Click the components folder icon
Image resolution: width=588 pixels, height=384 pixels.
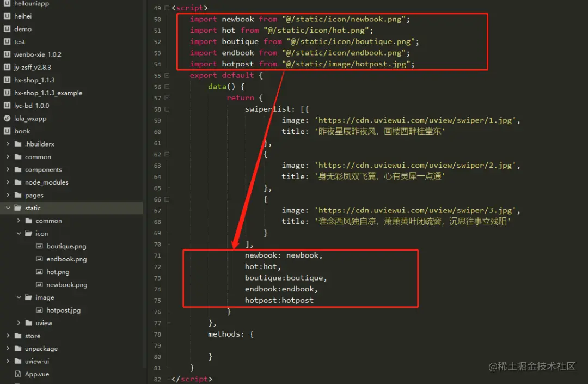[17, 169]
